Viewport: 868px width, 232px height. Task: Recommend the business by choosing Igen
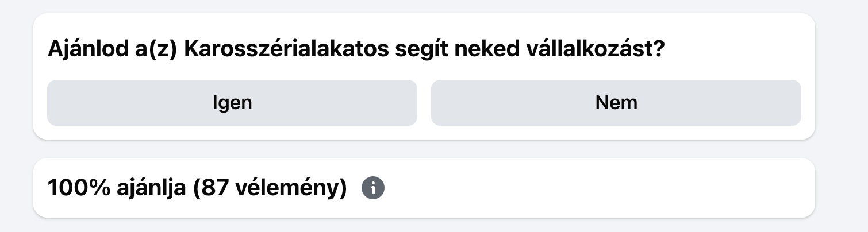click(232, 103)
